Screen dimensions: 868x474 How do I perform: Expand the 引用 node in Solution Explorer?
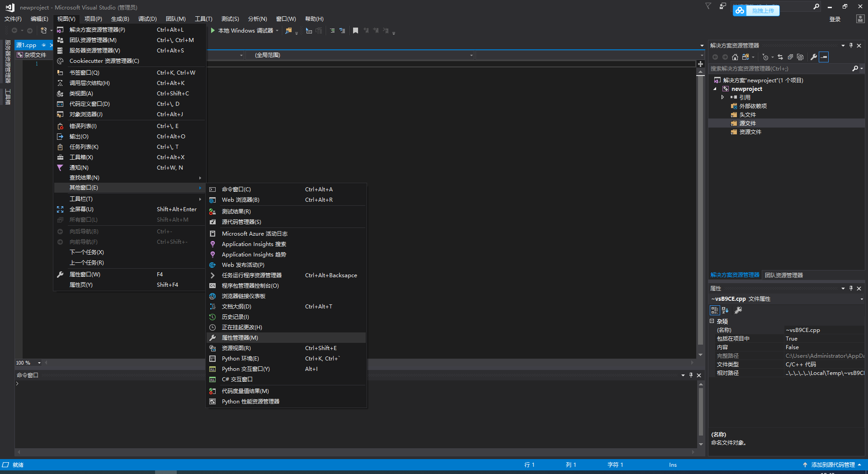722,97
